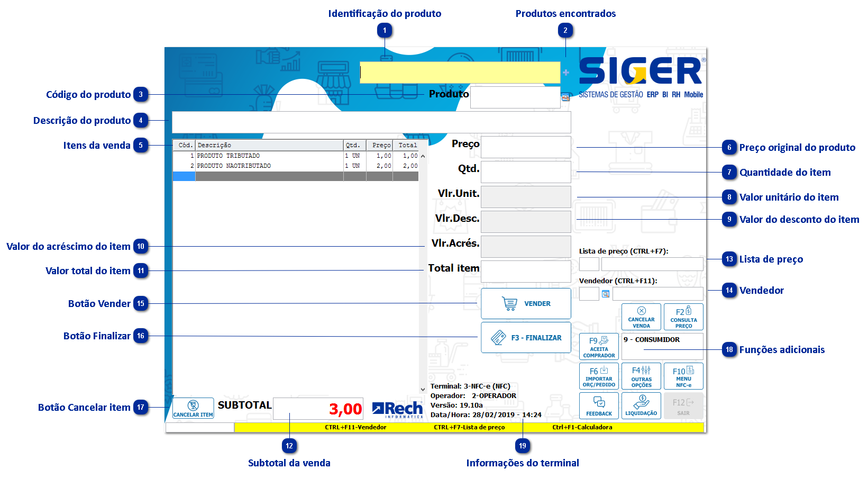Click the Cancelar Item button
Viewport: 868px width, 478px height.
click(x=193, y=408)
